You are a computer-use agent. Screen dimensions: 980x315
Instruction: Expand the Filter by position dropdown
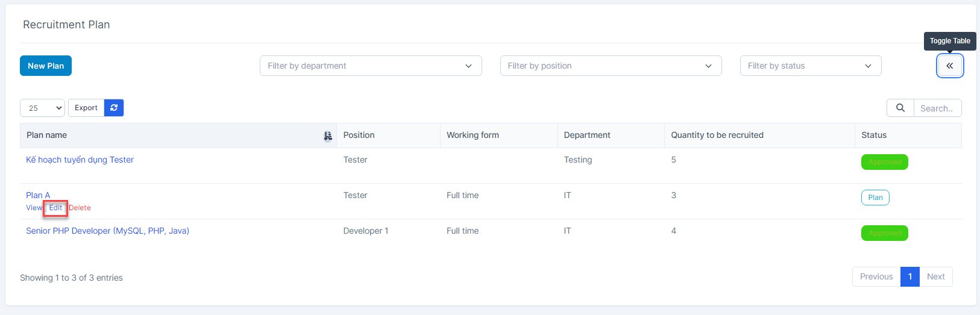tap(611, 66)
